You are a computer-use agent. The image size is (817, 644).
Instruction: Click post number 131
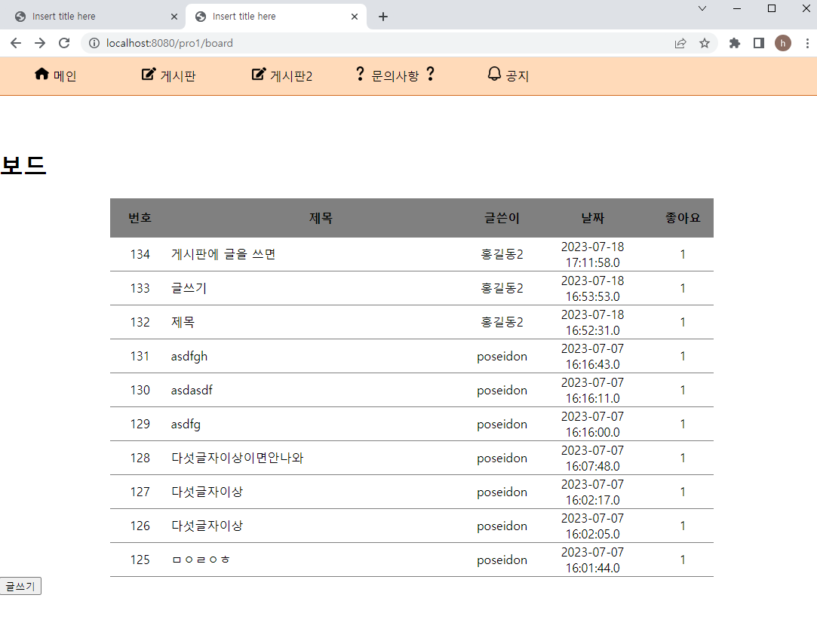pyautogui.click(x=140, y=356)
